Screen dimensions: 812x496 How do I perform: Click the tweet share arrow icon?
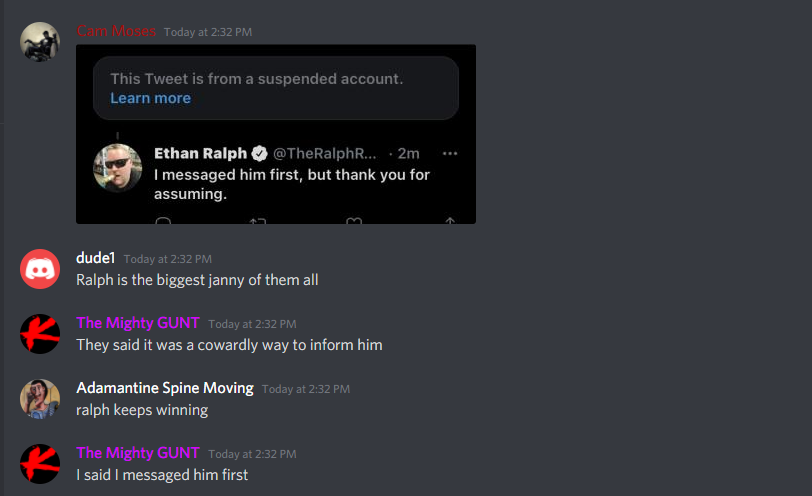[450, 221]
